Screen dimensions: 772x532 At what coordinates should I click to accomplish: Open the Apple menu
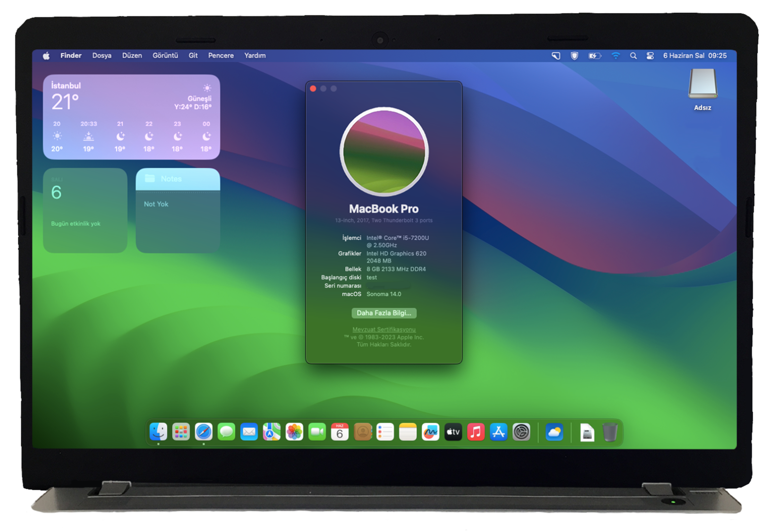[x=46, y=56]
